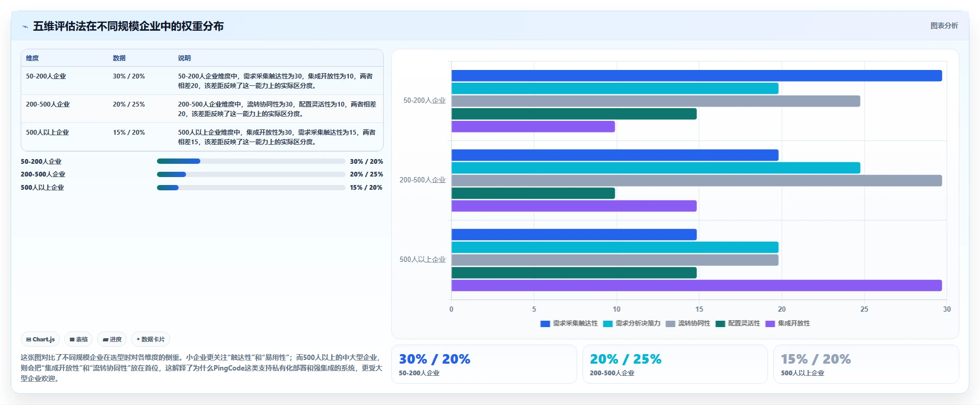Click the chart title 五维评估法在不同规模企业中的权重分布
Image resolution: width=980 pixels, height=405 pixels.
[x=128, y=26]
